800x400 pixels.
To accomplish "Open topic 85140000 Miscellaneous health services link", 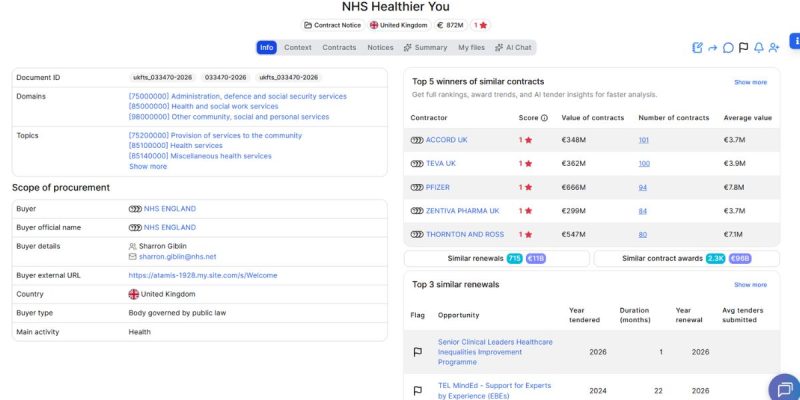I will tap(199, 156).
